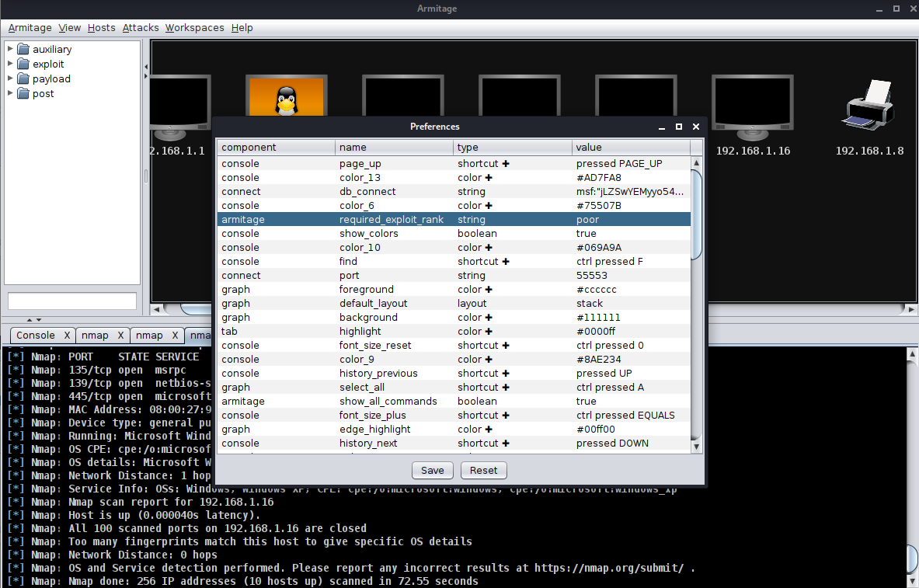Expand the post tree node

pyautogui.click(x=10, y=92)
